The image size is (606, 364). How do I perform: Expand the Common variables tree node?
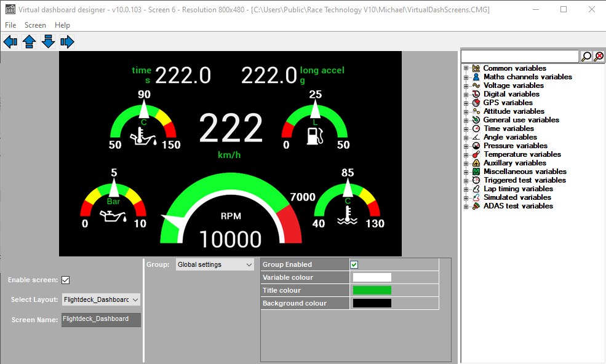(x=466, y=68)
